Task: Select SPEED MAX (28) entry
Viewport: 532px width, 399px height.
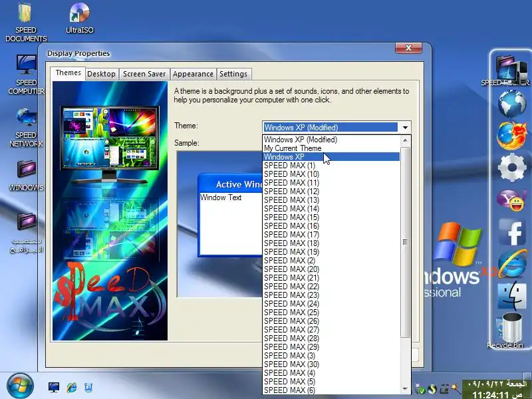Action: click(x=331, y=338)
